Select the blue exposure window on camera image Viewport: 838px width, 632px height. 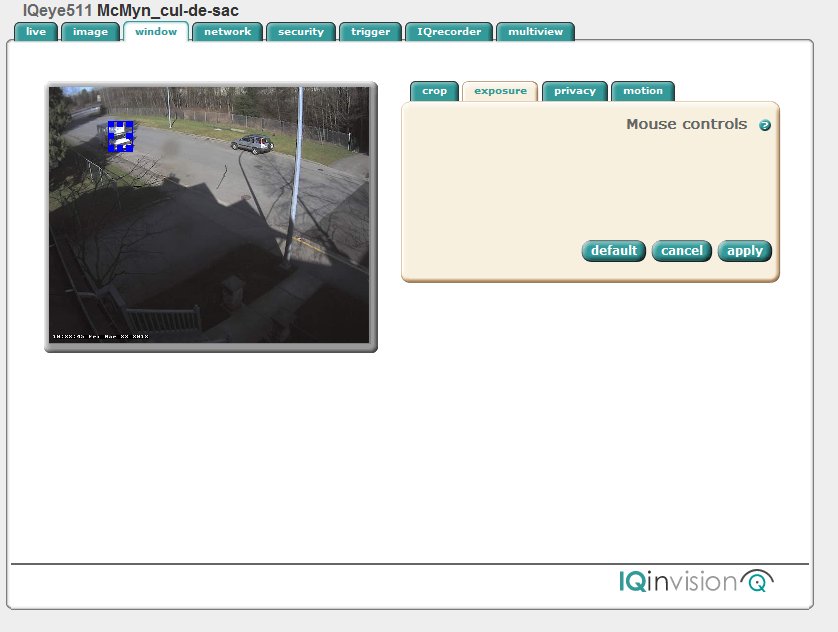(121, 136)
